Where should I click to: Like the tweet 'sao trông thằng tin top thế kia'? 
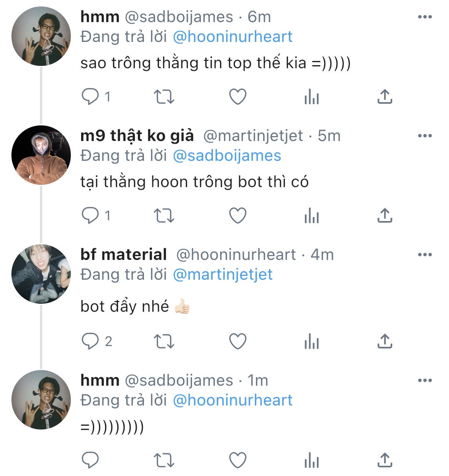coord(238,97)
